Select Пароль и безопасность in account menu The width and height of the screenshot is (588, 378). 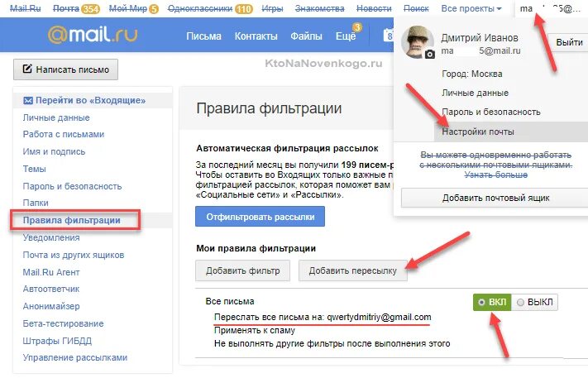491,112
